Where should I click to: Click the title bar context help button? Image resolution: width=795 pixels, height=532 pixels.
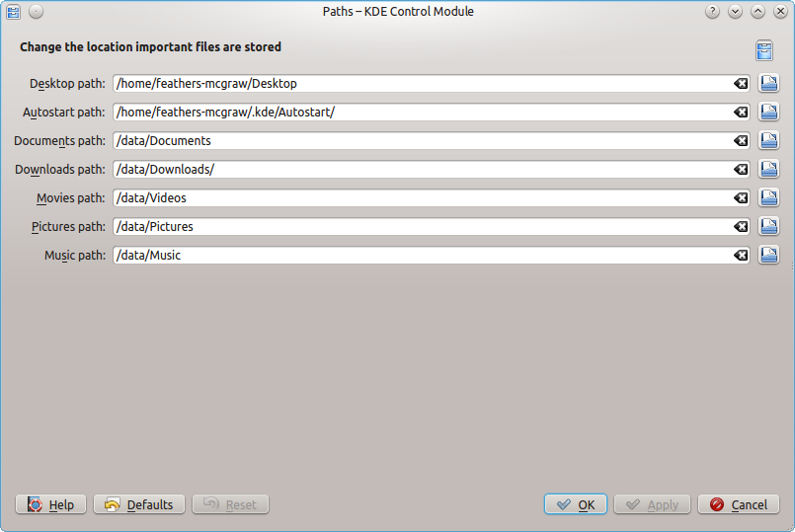click(711, 12)
